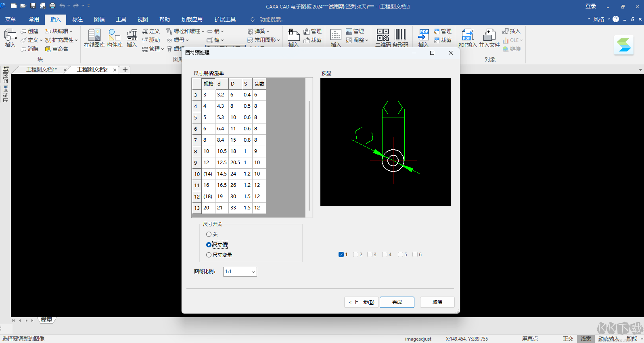
Task: Click the PDF输入 import icon
Action: tap(467, 38)
